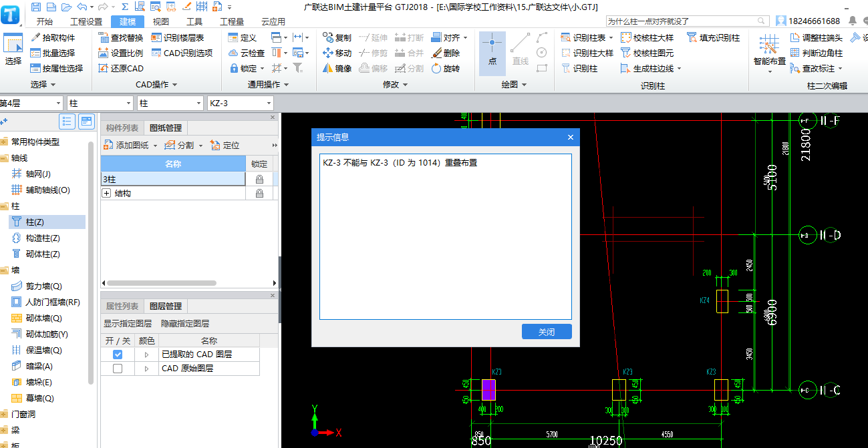Toggle lock for 3柱 drawing row
This screenshot has width=868, height=448.
coord(259,180)
